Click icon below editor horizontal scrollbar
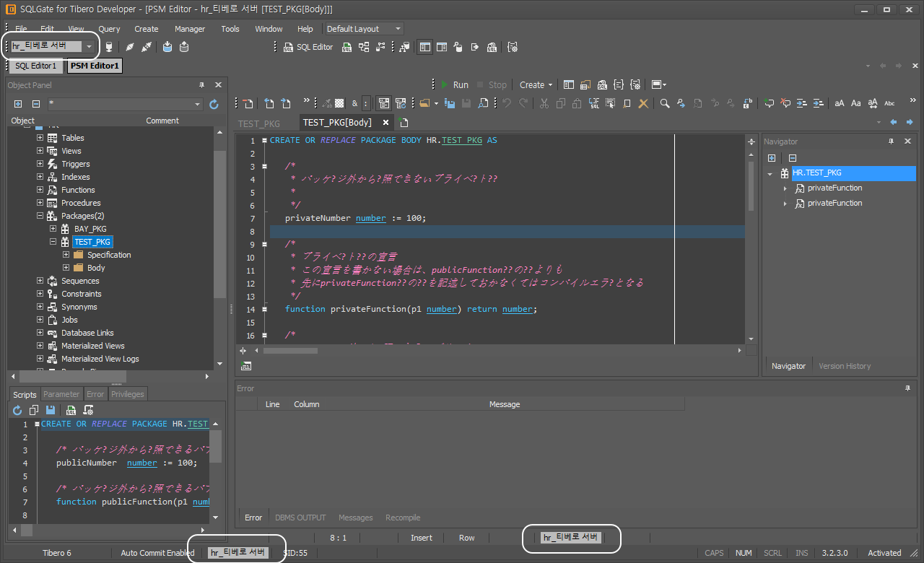Image resolution: width=924 pixels, height=563 pixels. click(x=246, y=366)
